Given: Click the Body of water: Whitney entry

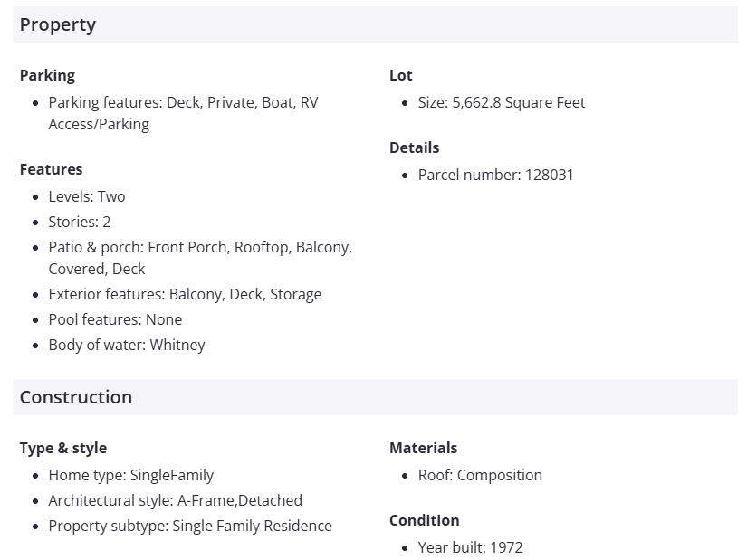Looking at the screenshot, I should 127,345.
